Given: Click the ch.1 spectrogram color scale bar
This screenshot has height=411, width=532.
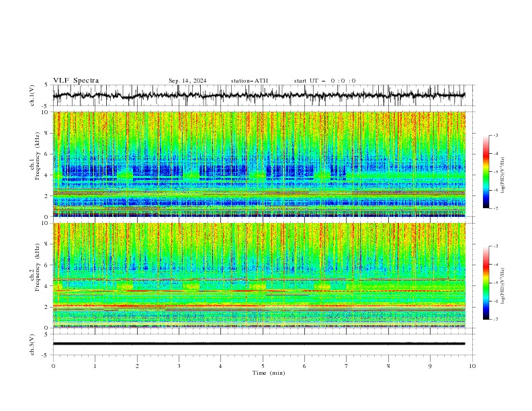Looking at the screenshot, I should pyautogui.click(x=486, y=172).
